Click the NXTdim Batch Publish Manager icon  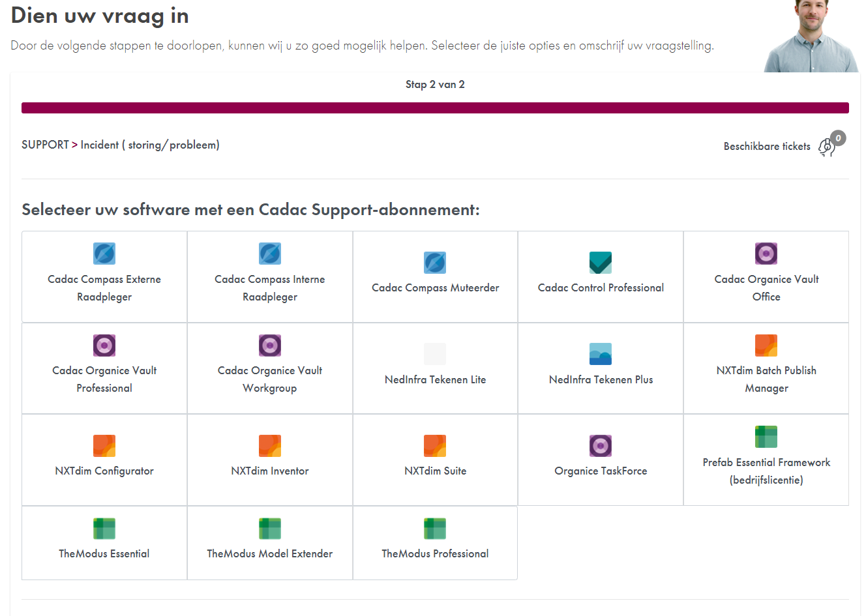tap(766, 345)
